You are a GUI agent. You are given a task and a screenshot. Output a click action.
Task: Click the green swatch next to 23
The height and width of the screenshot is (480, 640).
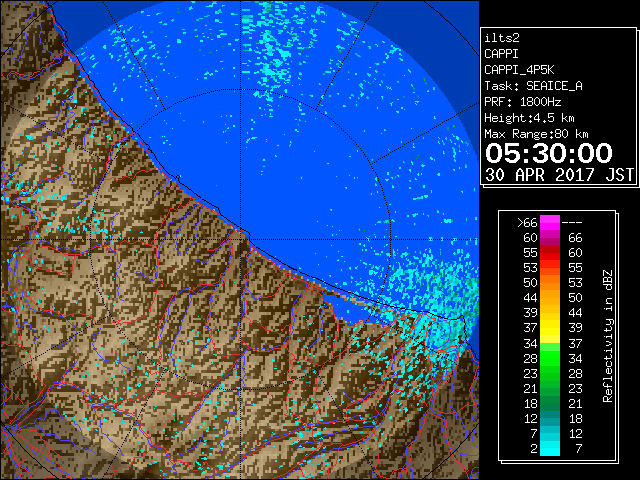point(550,373)
